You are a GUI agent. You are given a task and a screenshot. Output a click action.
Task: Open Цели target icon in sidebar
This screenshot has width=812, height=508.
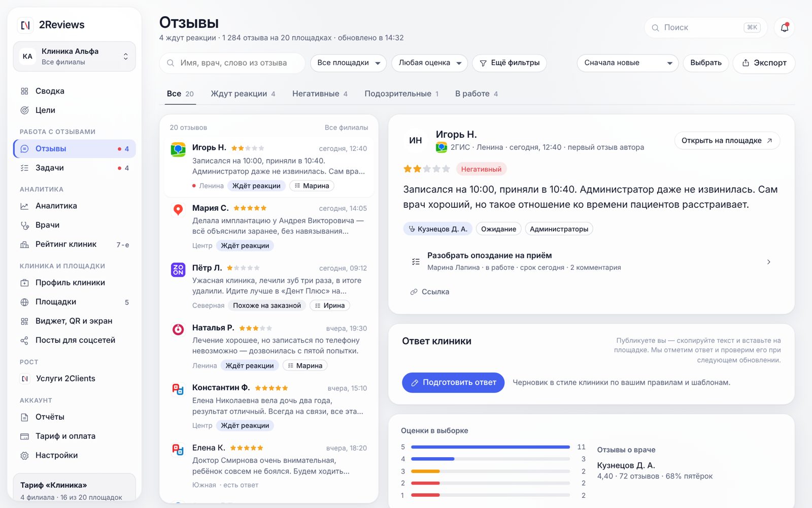coord(24,110)
